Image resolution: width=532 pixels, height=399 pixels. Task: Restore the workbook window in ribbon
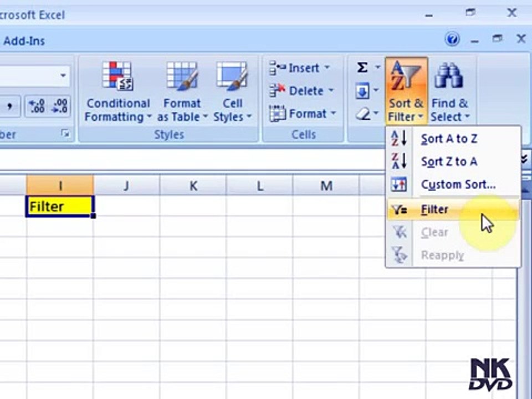click(x=498, y=39)
